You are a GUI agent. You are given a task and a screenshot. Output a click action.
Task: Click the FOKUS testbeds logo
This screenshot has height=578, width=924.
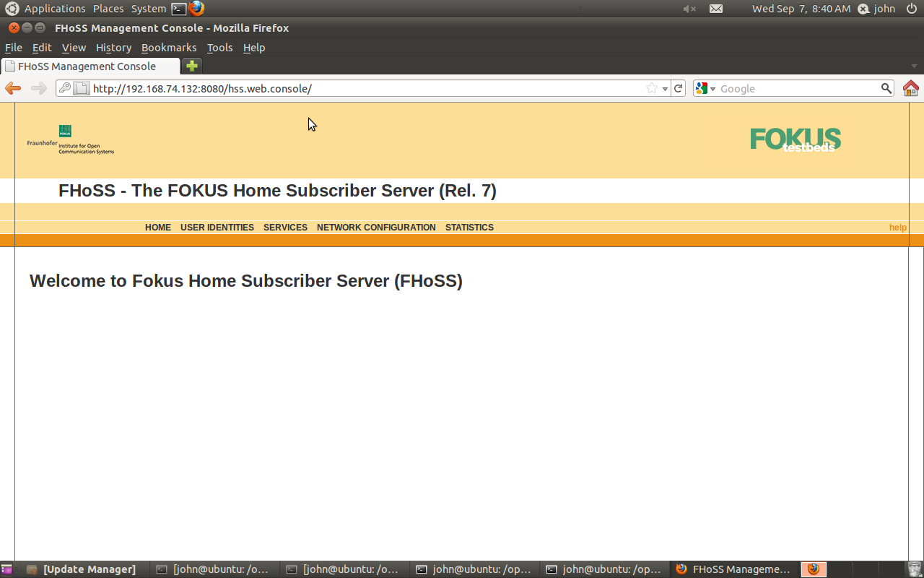(796, 139)
